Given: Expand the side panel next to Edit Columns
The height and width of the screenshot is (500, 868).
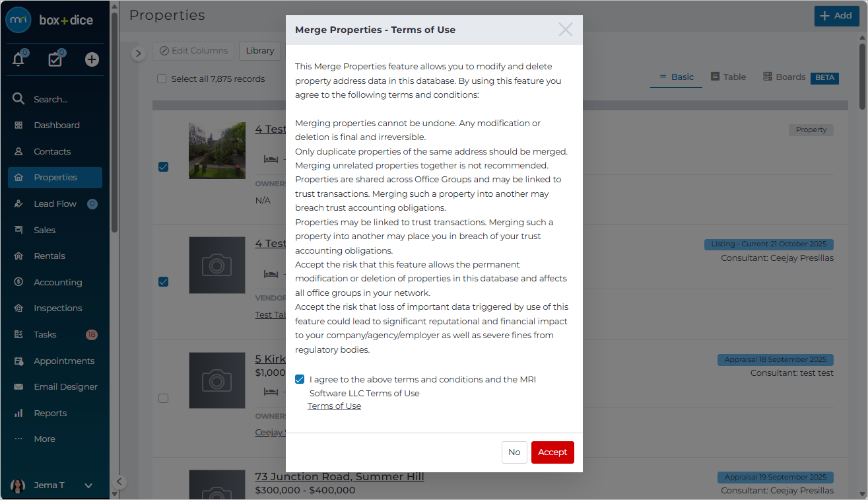Looking at the screenshot, I should click(138, 54).
